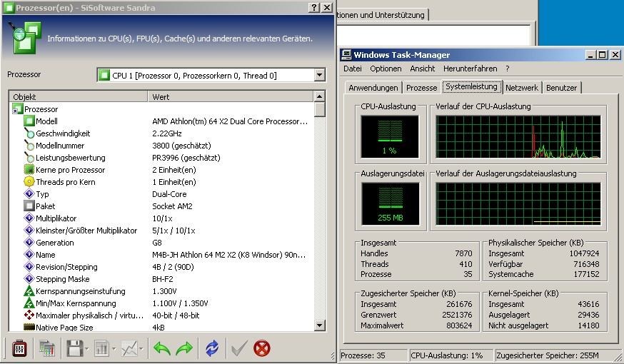Click the value '3800 (geschätzt)'
624x364 pixels.
[181, 146]
